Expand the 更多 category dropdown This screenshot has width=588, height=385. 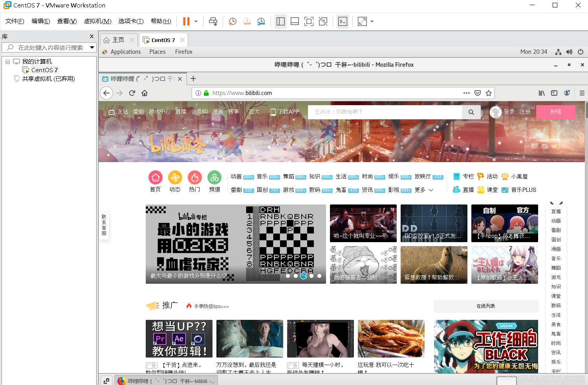click(x=424, y=190)
